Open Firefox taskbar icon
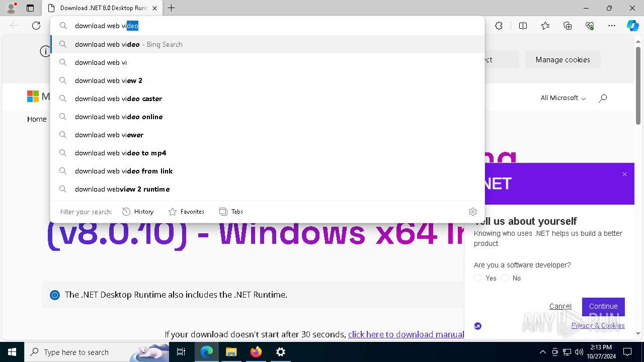Viewport: 644px width, 362px height. tap(256, 352)
